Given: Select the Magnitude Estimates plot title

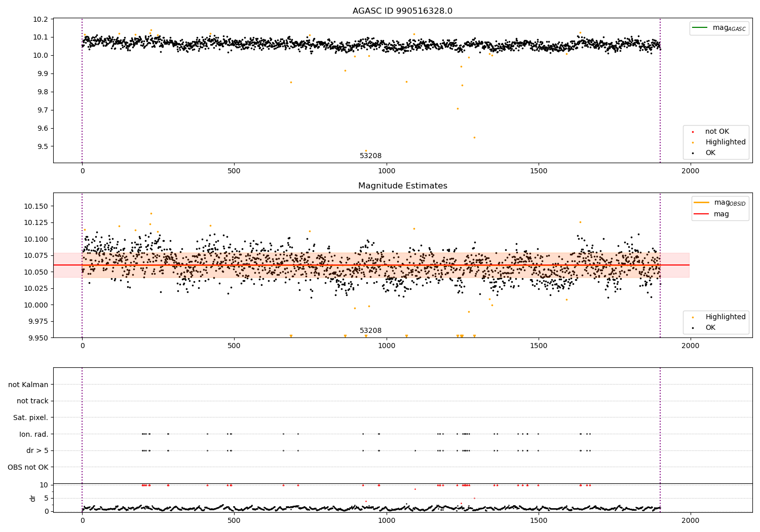Looking at the screenshot, I should (x=402, y=186).
